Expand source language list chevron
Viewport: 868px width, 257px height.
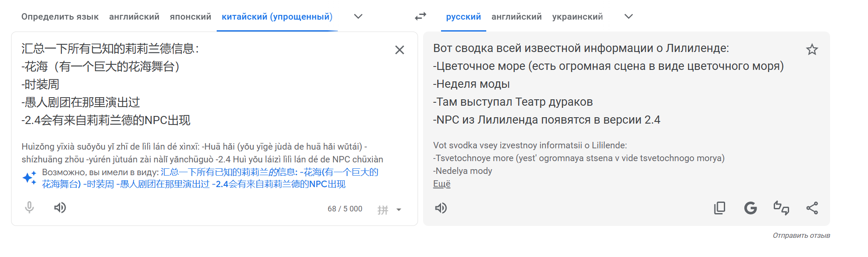(x=358, y=17)
